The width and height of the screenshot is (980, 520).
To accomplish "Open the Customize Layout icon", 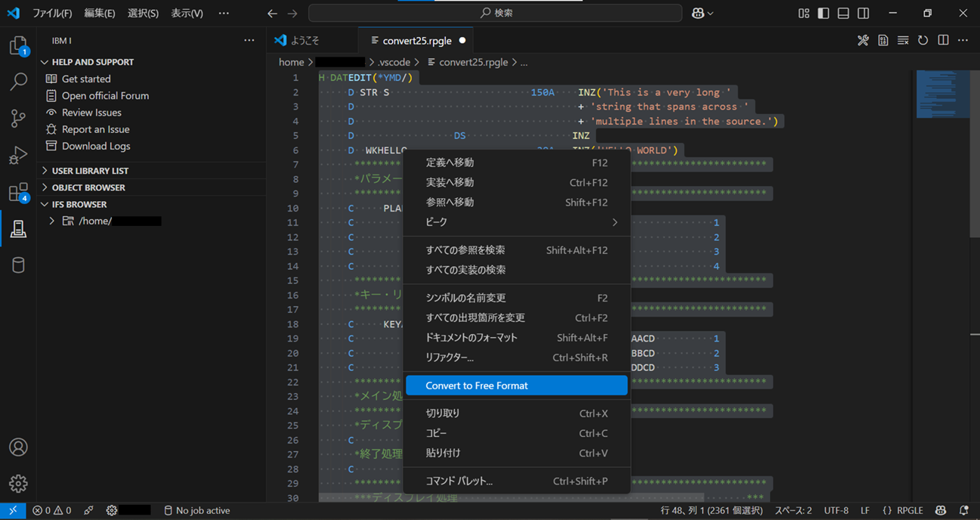I will coord(803,13).
